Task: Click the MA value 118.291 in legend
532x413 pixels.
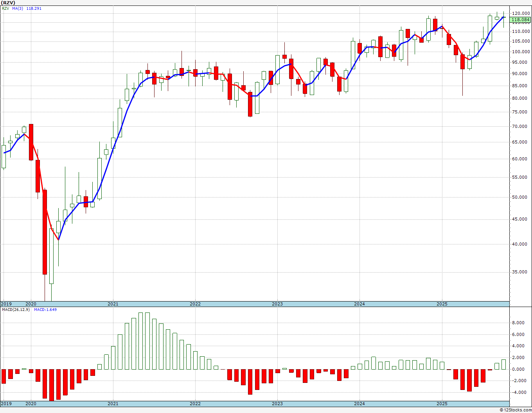Action: click(34, 8)
